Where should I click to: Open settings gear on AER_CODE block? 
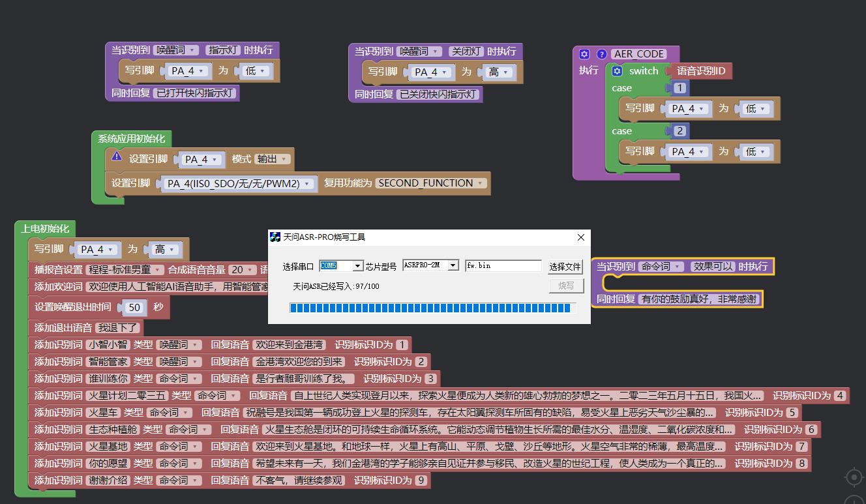click(x=584, y=54)
